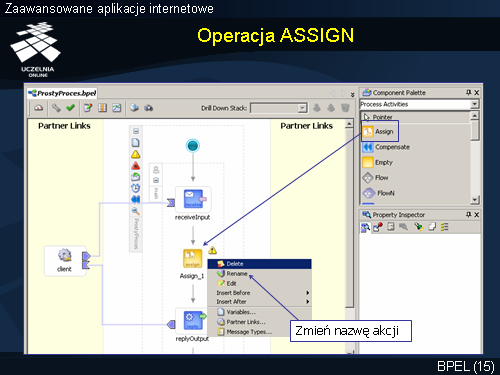Click the BPEL monitor gauge toolbar icon
The image size is (500, 375).
coord(39,108)
